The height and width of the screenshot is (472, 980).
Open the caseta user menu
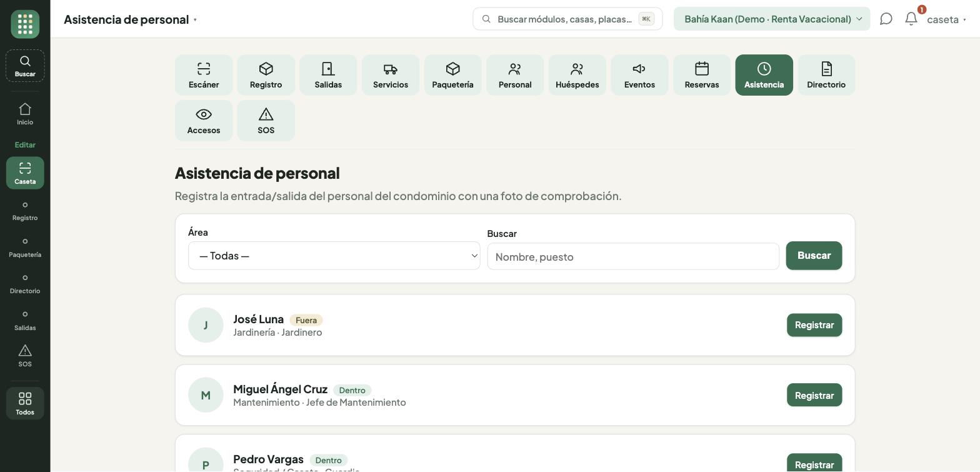click(x=946, y=19)
